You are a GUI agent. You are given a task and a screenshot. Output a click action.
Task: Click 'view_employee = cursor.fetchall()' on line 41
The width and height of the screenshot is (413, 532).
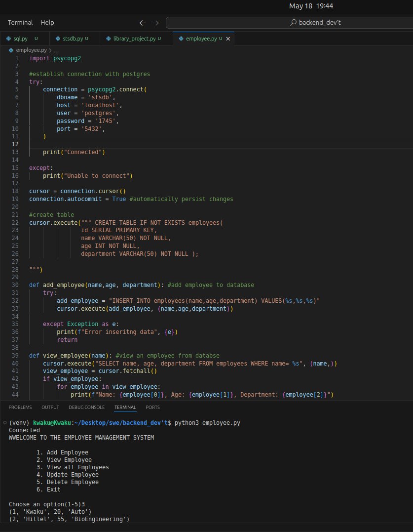[x=100, y=371]
